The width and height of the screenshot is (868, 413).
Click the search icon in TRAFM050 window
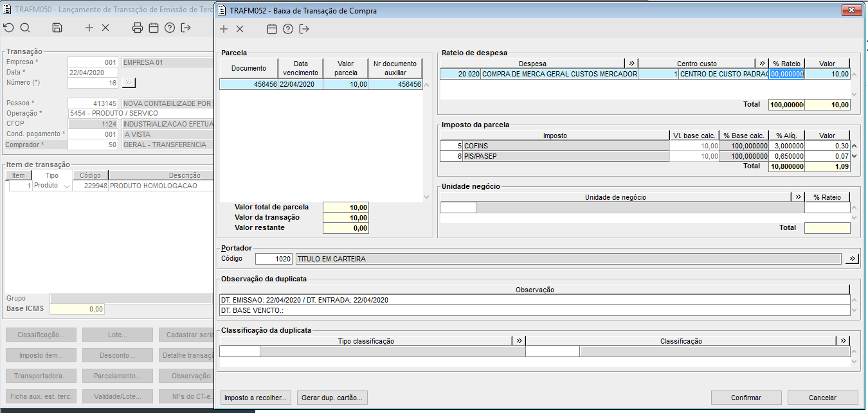tap(25, 28)
